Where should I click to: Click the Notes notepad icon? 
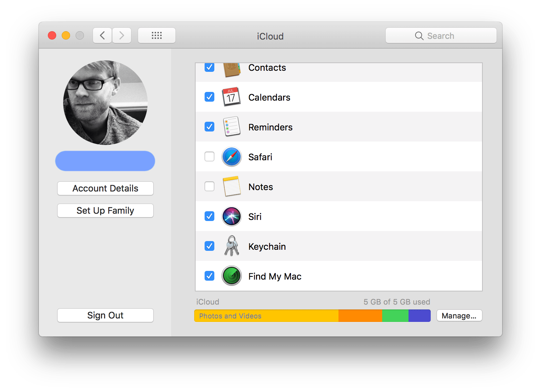coord(231,186)
